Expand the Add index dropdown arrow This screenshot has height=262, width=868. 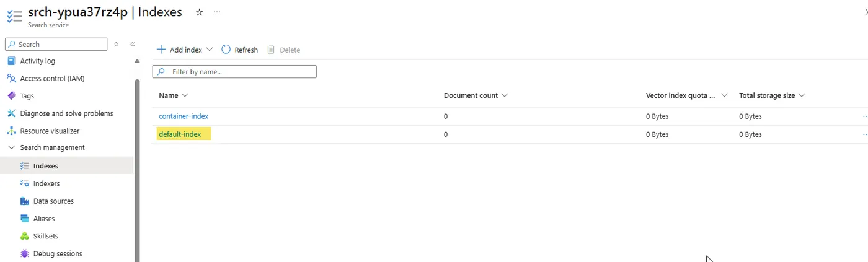[209, 50]
